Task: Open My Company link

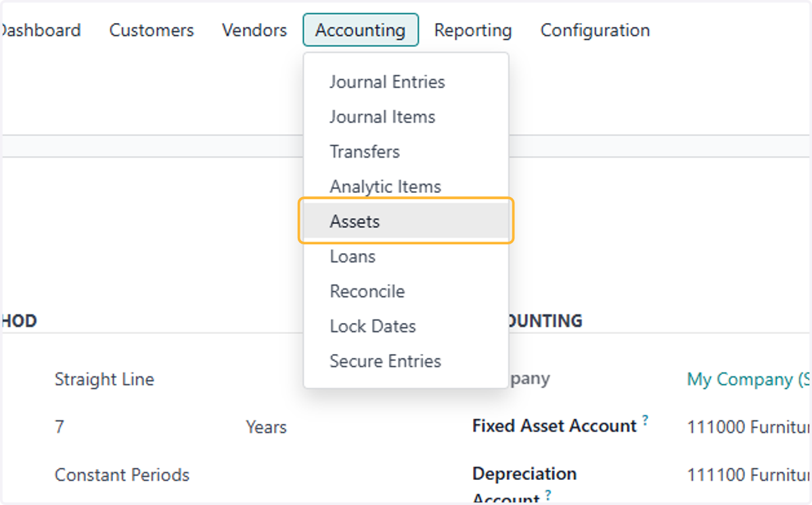Action: pos(748,379)
